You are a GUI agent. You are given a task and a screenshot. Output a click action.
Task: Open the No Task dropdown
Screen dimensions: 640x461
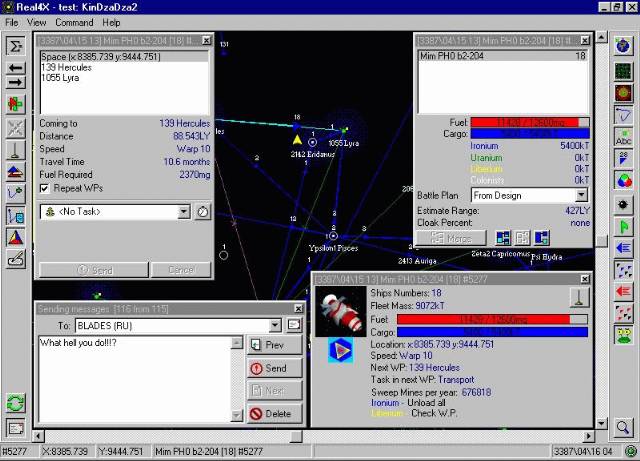point(184,212)
